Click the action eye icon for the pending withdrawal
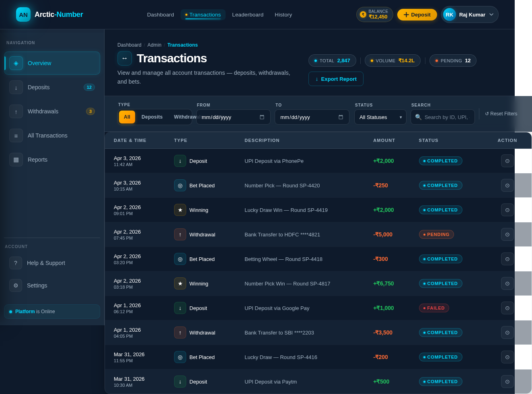The width and height of the screenshot is (532, 394). tap(507, 234)
